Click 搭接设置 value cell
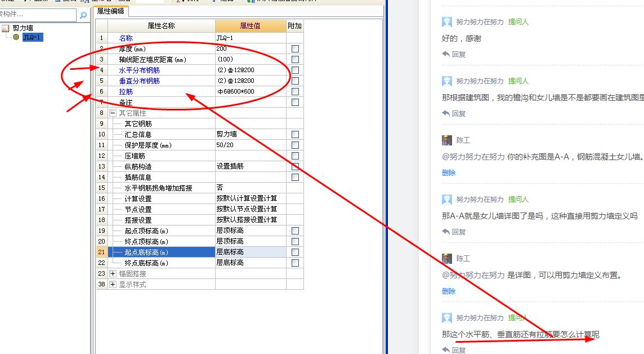The width and height of the screenshot is (644, 354). (251, 220)
